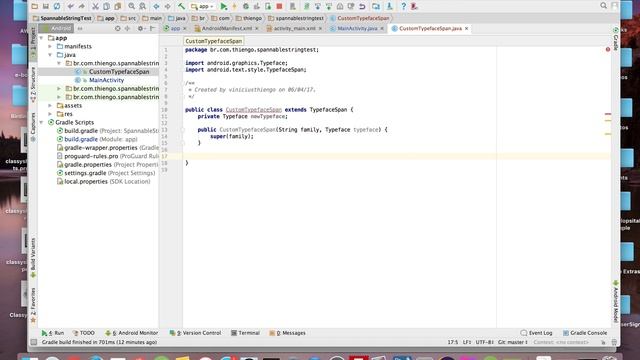This screenshot has width=640, height=360.
Task: Click the SpannableStringTest breadcrumb
Action: (62, 18)
